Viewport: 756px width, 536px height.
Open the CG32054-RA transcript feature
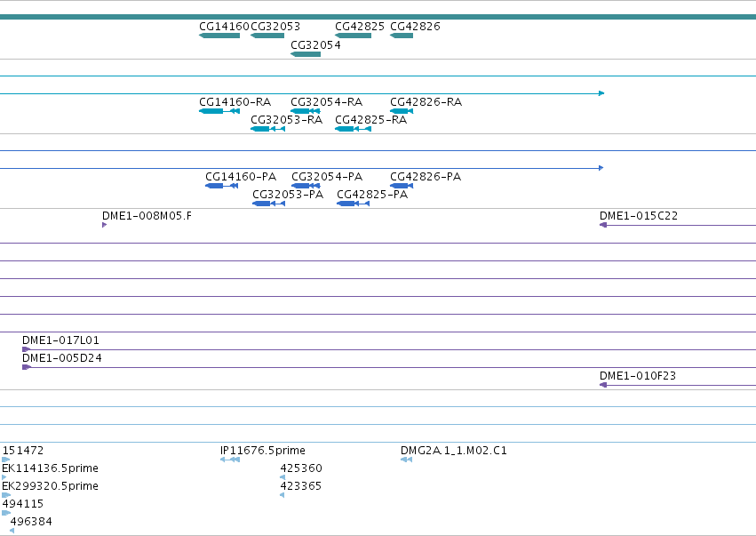(x=306, y=111)
